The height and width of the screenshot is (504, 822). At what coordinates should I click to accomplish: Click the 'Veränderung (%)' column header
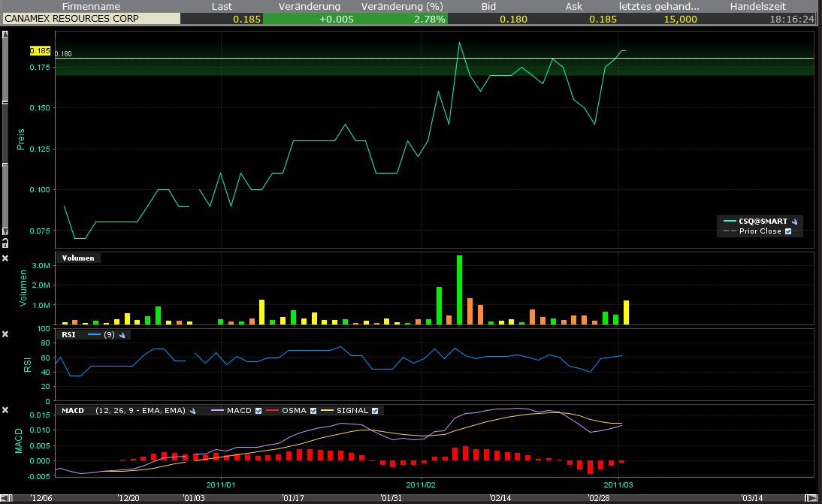click(403, 6)
